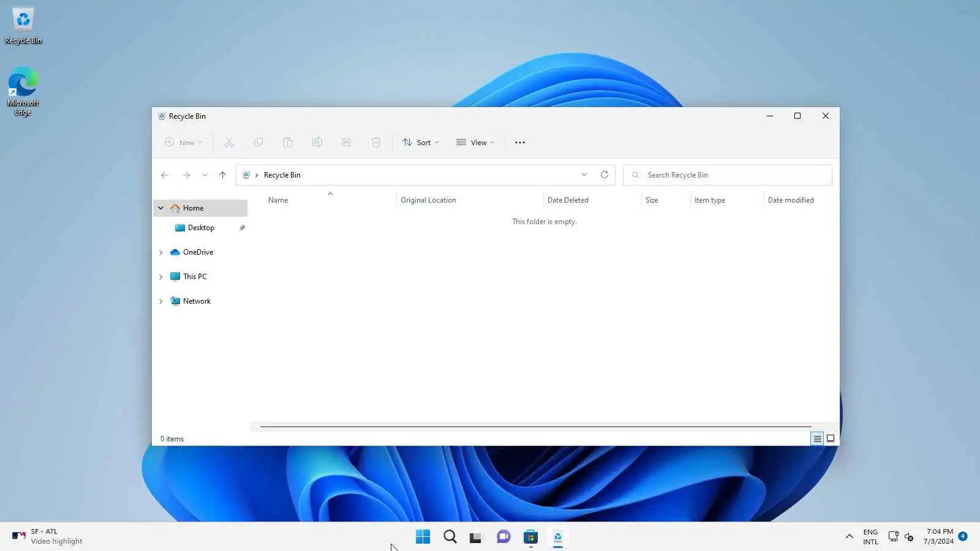980x551 pixels.
Task: Open the notification count badge
Action: click(x=963, y=536)
